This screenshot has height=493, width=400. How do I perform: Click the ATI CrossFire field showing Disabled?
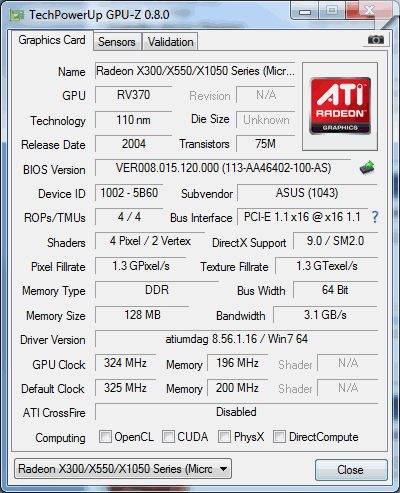[236, 412]
